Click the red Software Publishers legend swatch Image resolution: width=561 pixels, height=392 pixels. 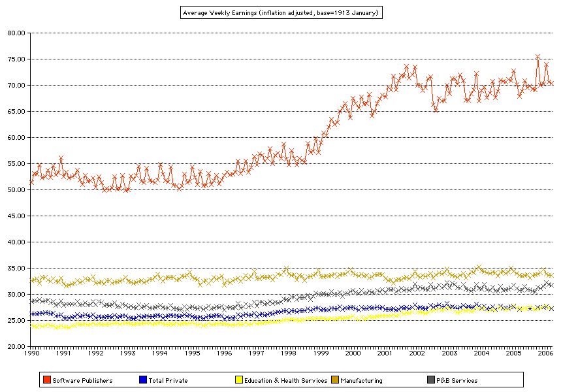[47, 380]
